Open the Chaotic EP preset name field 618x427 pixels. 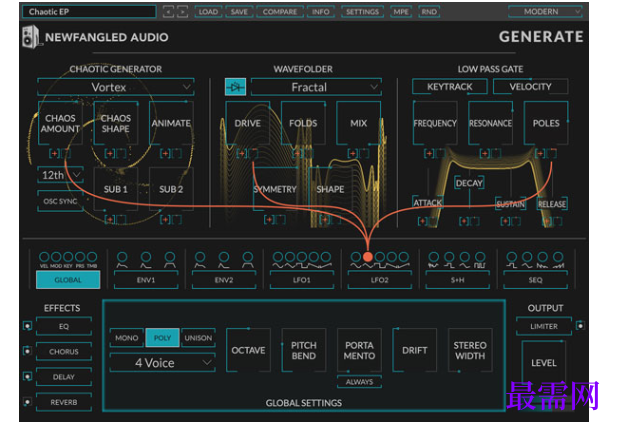point(89,12)
